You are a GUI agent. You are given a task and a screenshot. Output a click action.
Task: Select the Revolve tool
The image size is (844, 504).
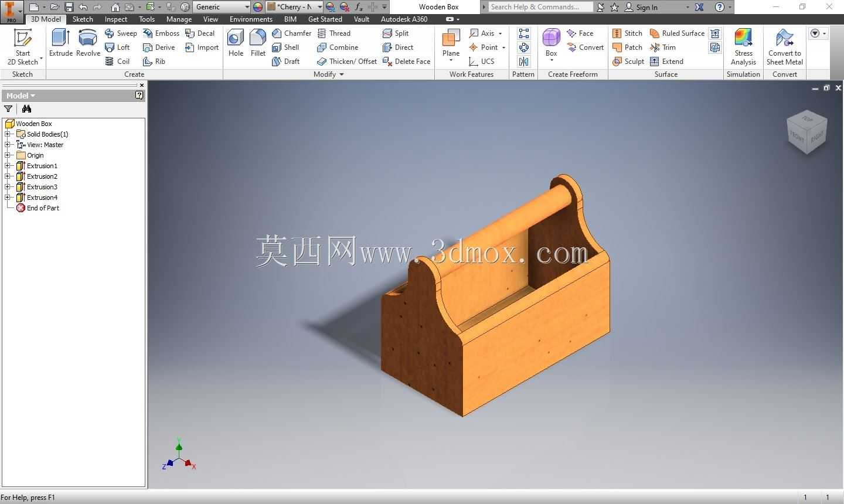(x=88, y=43)
